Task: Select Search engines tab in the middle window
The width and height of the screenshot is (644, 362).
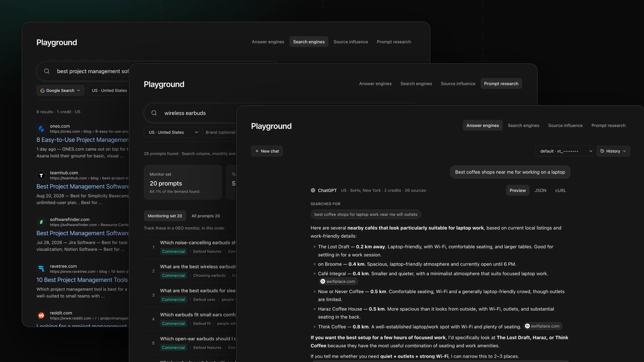Action: 416,83
